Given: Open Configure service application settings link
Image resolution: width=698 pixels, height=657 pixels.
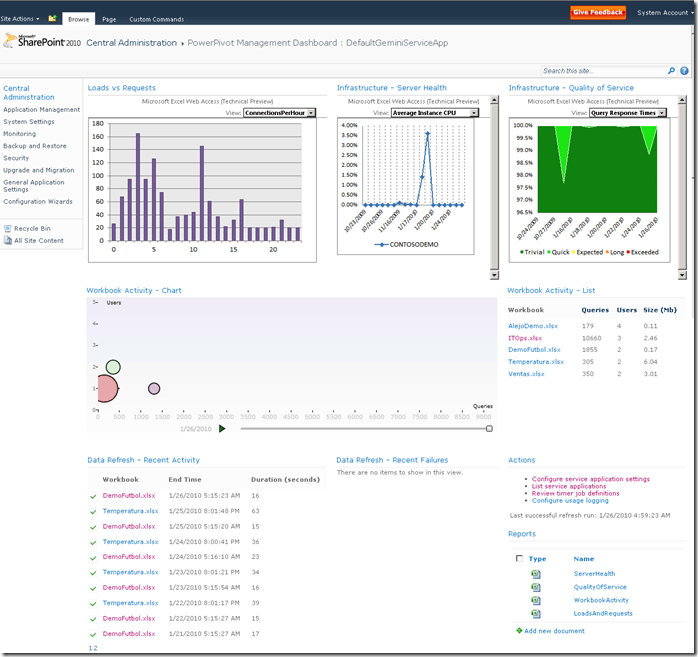Looking at the screenshot, I should pos(590,479).
